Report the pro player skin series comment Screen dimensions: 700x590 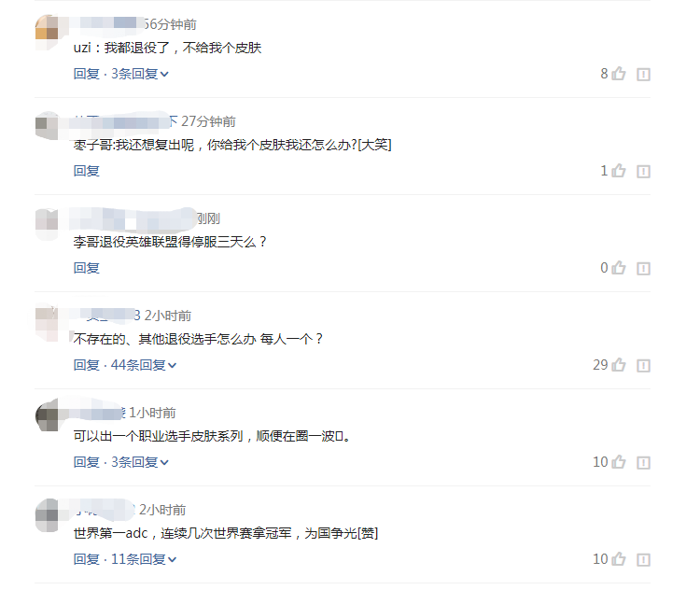(643, 462)
